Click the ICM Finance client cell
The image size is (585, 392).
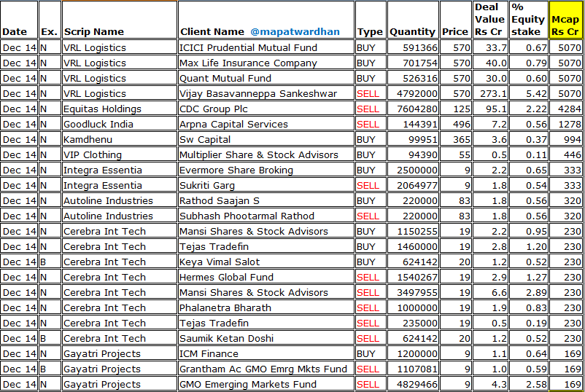[266, 353]
